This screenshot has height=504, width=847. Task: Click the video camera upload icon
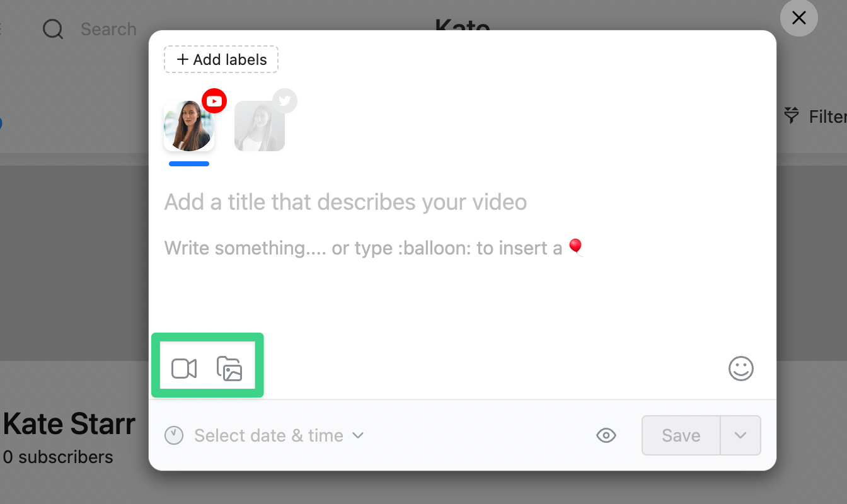pos(184,369)
